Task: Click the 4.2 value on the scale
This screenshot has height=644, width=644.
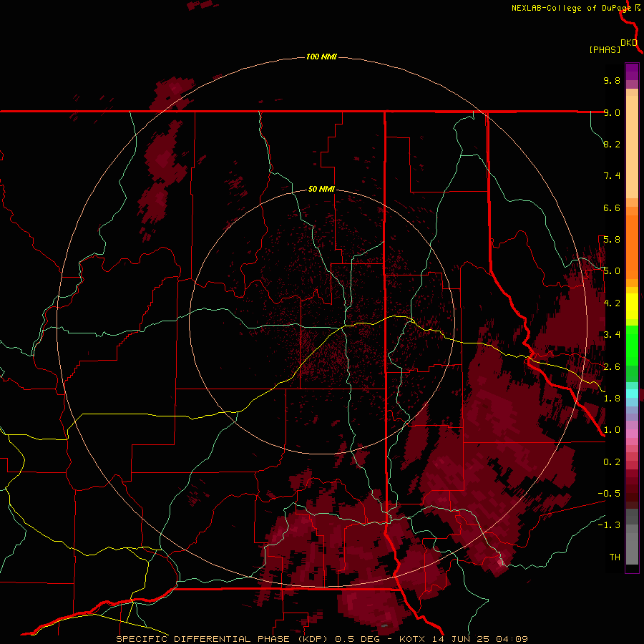Action: click(612, 303)
